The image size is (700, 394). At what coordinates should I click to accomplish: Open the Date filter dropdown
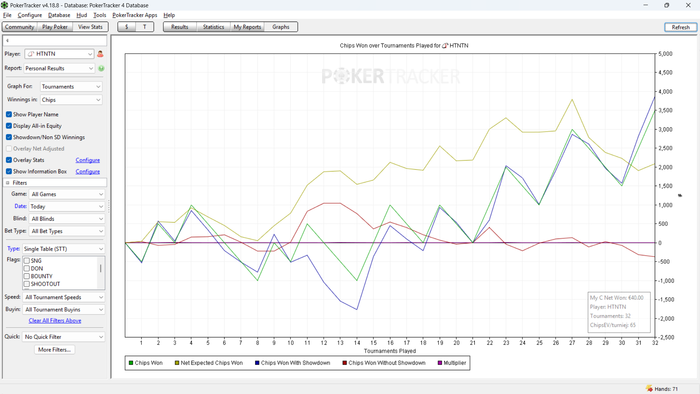coord(67,207)
